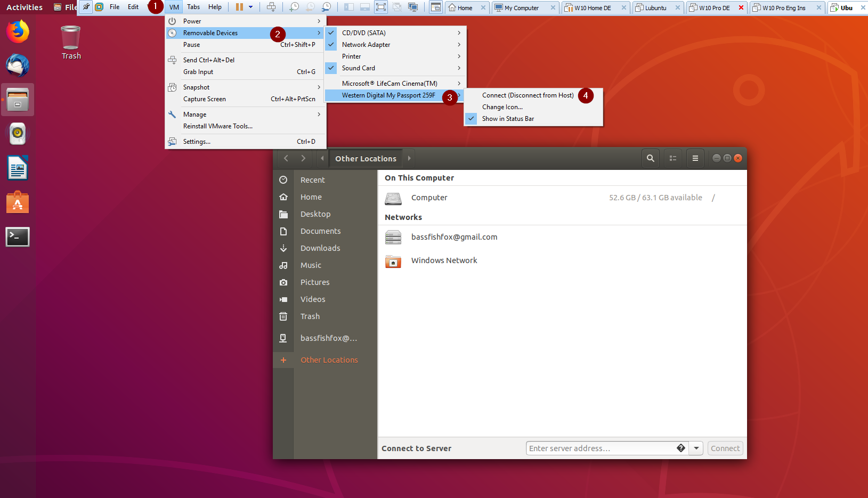Open the Cycle Multiple Monitors toolbar icon
The image size is (868, 498).
tap(413, 7)
